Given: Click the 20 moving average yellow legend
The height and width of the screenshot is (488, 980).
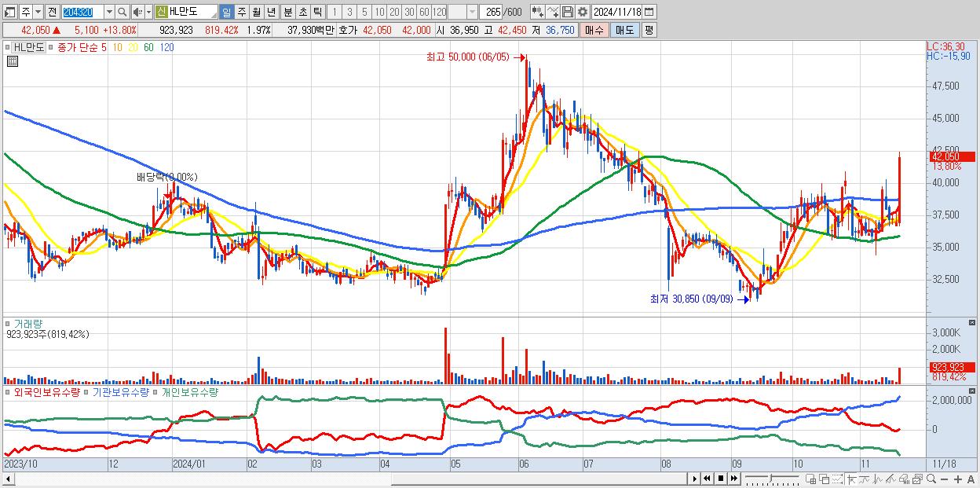Looking at the screenshot, I should pyautogui.click(x=133, y=47).
